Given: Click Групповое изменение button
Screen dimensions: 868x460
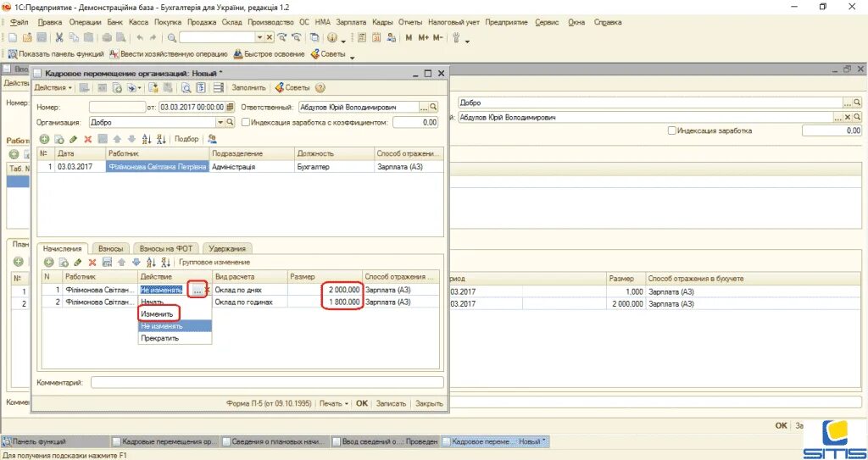Looking at the screenshot, I should pos(214,262).
